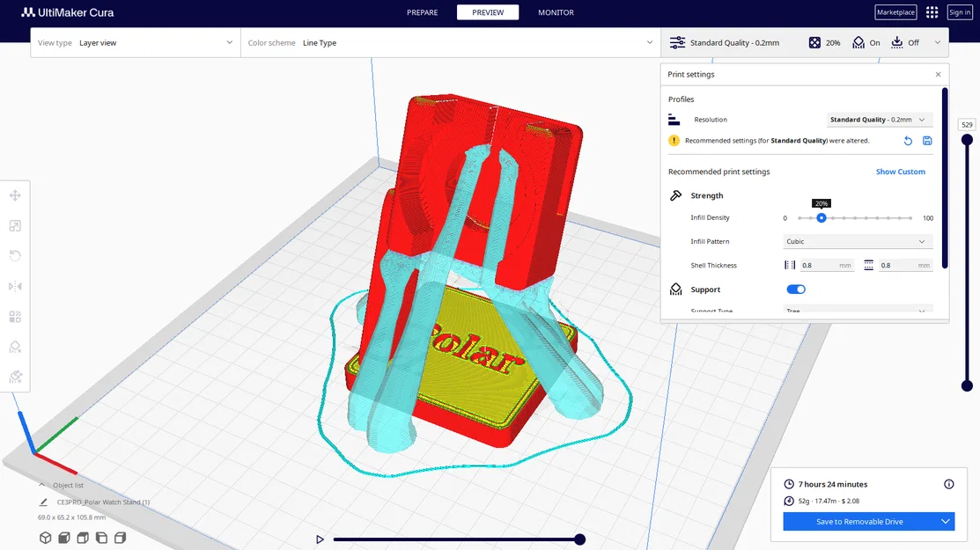Play the layer simulation
Viewport: 980px width, 550px height.
pos(320,539)
